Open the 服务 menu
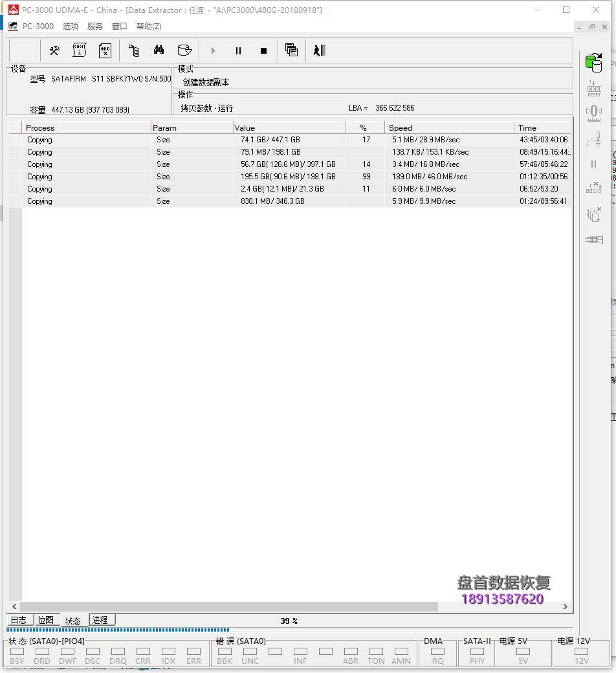The width and height of the screenshot is (616, 673). point(95,27)
